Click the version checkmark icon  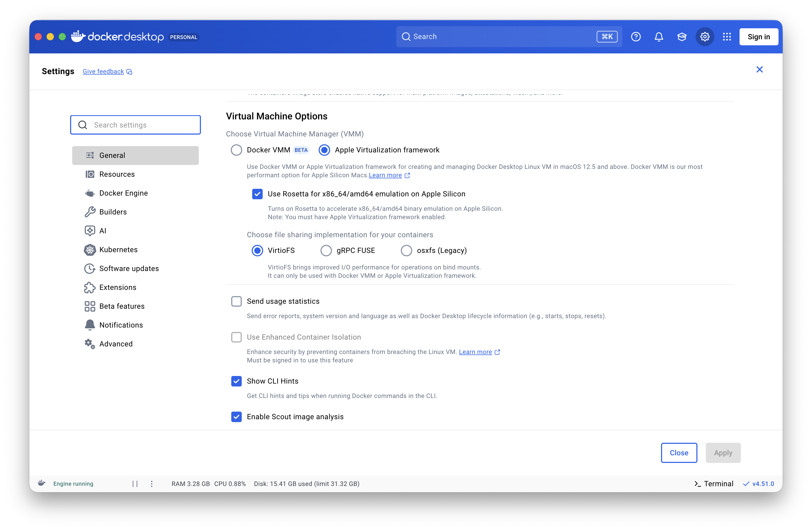746,484
